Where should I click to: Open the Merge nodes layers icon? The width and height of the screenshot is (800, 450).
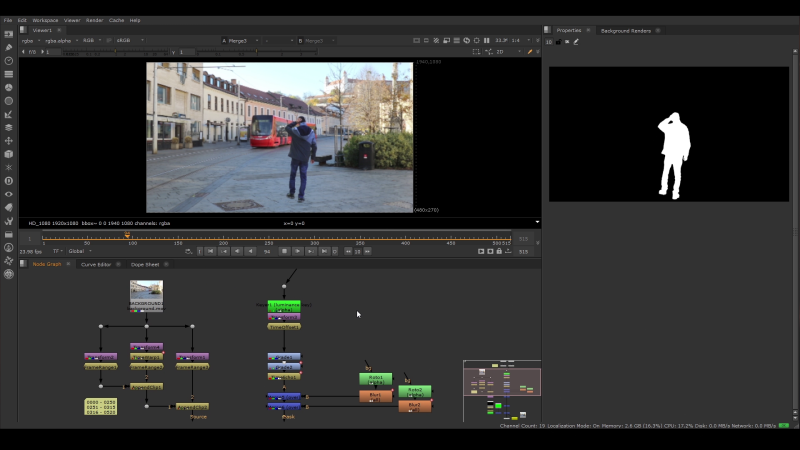tap(9, 128)
